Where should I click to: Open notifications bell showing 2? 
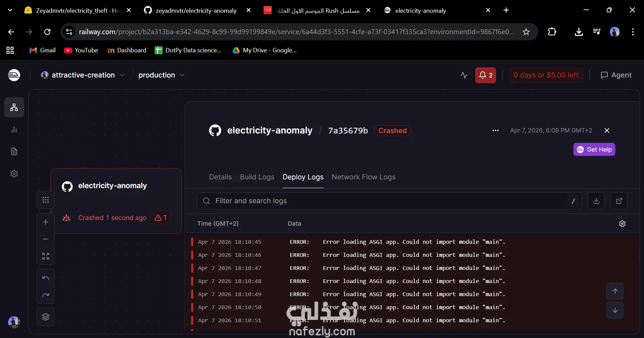tap(486, 75)
